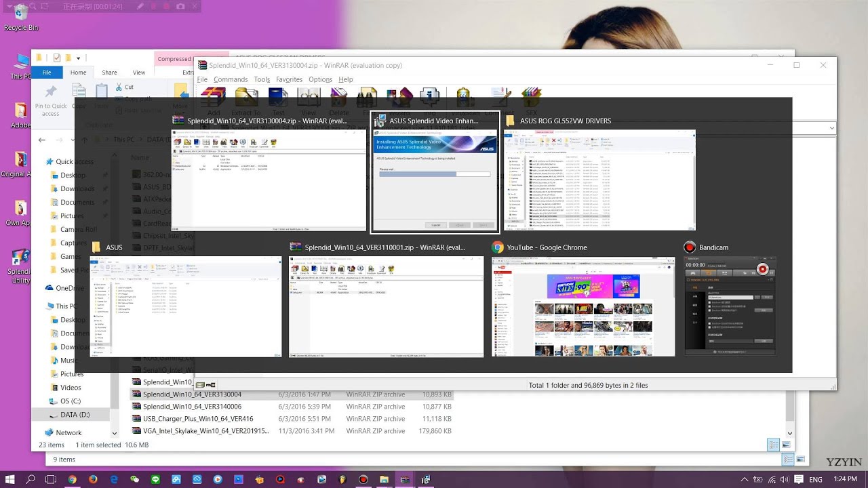The height and width of the screenshot is (488, 868).
Task: Select Splendid_Win10_64_VER3130004 file row
Action: pos(292,394)
